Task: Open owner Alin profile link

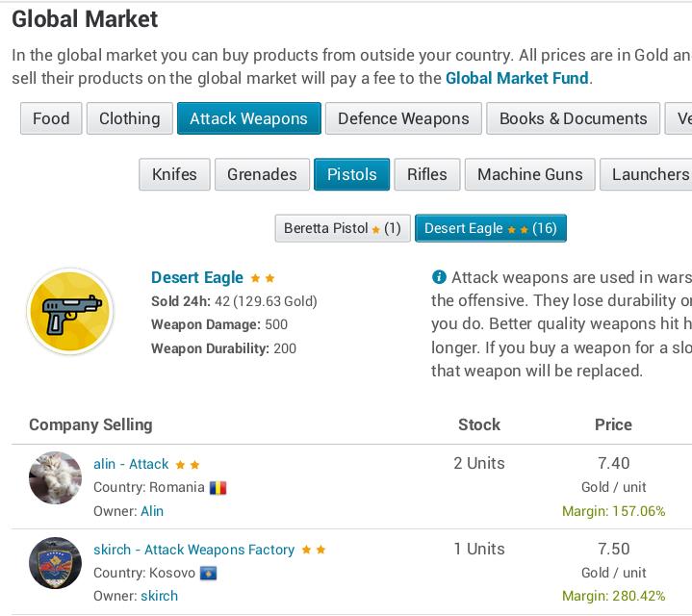Action: pos(152,511)
